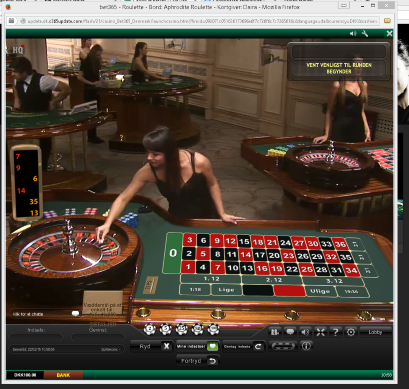Mute sound with bottom toolbar speaker icon
This screenshot has width=409, height=389.
coord(305,332)
